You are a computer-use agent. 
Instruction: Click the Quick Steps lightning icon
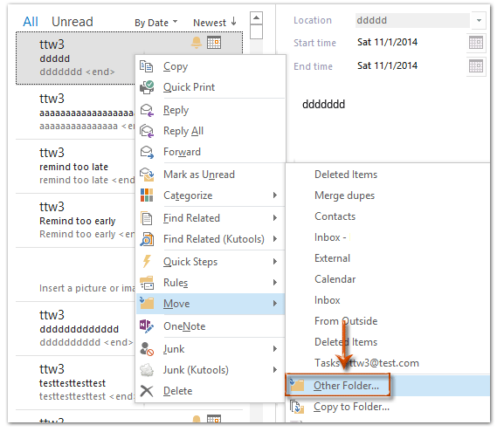(147, 262)
